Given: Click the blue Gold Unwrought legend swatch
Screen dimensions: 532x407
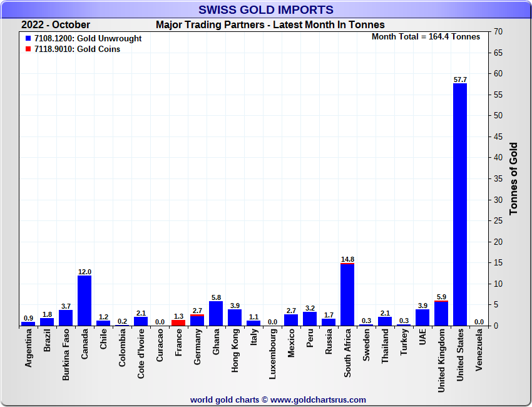Looking at the screenshot, I should coord(28,39).
